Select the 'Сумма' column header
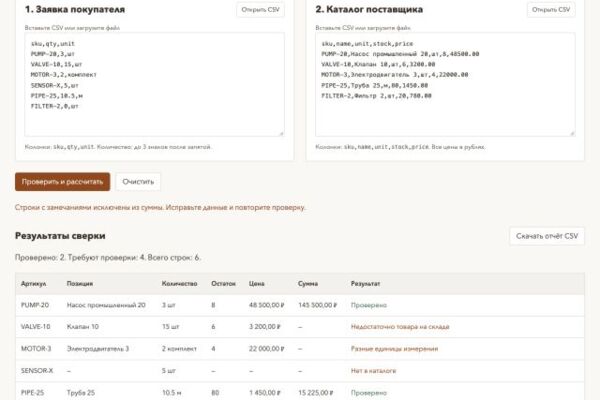 tap(308, 284)
